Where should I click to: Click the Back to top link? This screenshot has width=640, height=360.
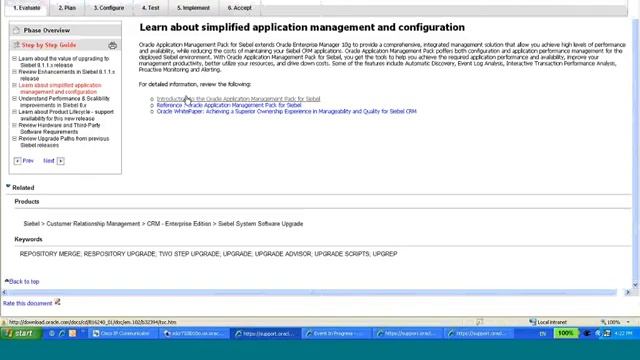[24, 282]
